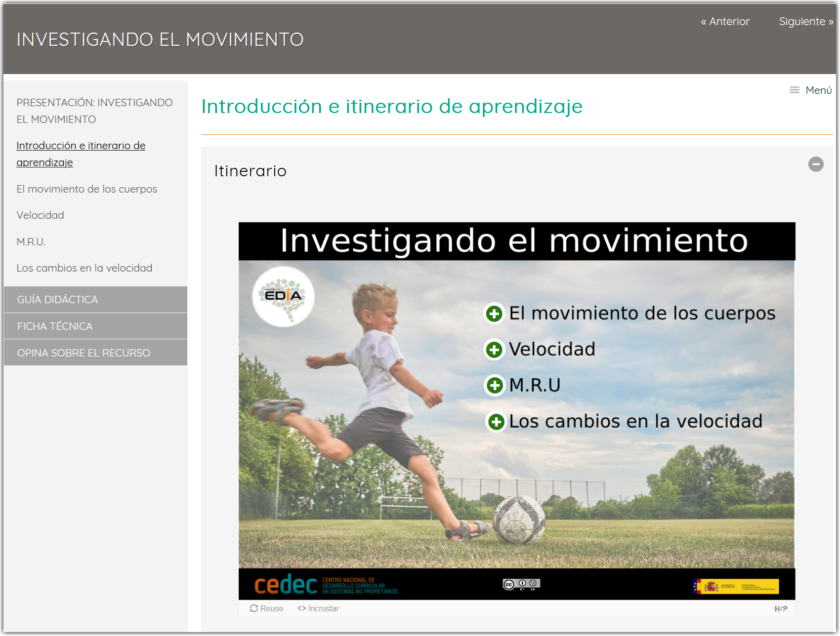The width and height of the screenshot is (840, 636).
Task: Click the EDIA project logo circle
Action: [283, 296]
